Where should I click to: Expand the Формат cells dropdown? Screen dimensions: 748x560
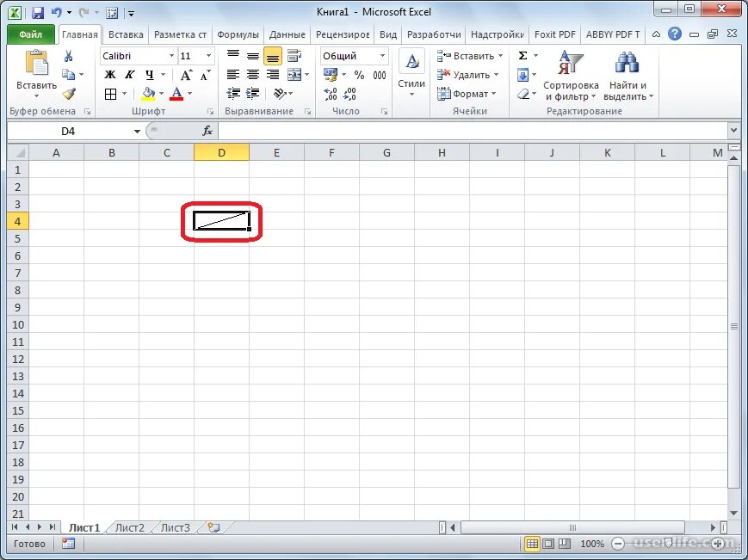point(494,94)
